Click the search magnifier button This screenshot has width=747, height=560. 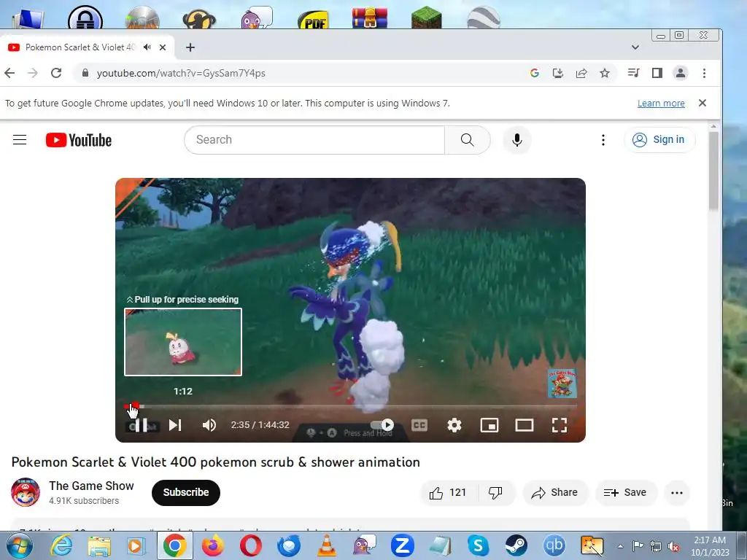tap(468, 139)
